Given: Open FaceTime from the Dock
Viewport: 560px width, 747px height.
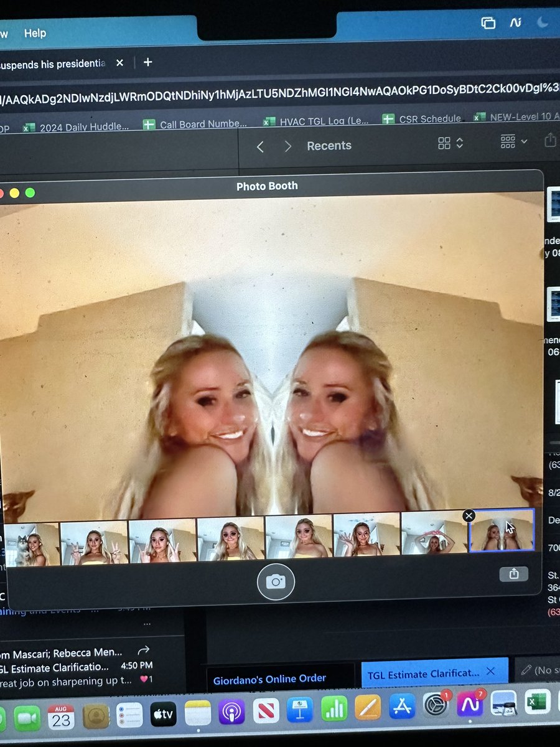Looking at the screenshot, I should coord(26,719).
